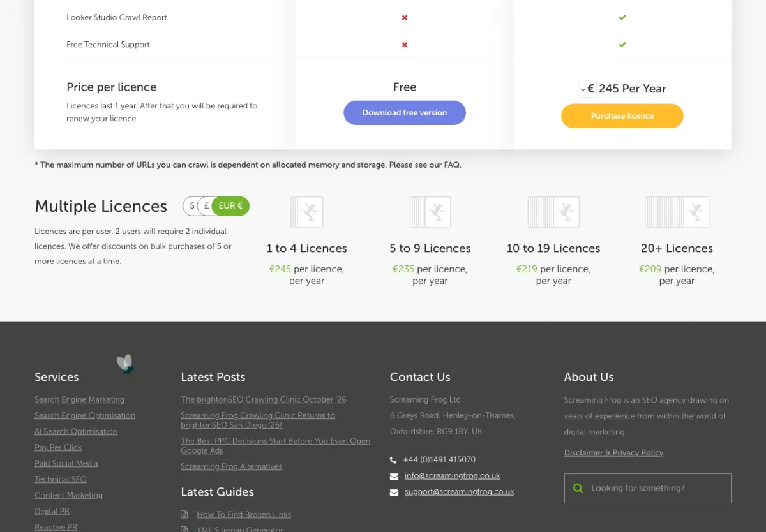Click the €209 per licence price

pos(650,269)
